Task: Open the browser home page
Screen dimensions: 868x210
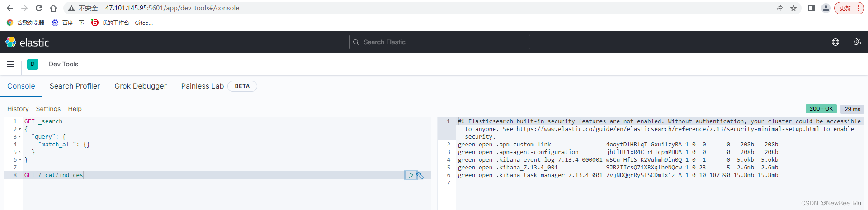Action: coord(53,8)
